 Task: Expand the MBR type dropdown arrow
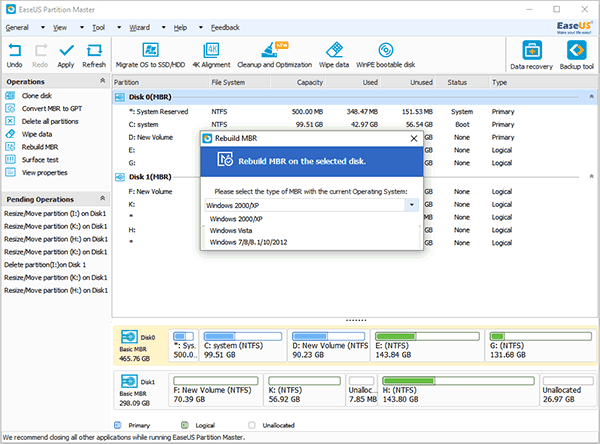point(412,205)
